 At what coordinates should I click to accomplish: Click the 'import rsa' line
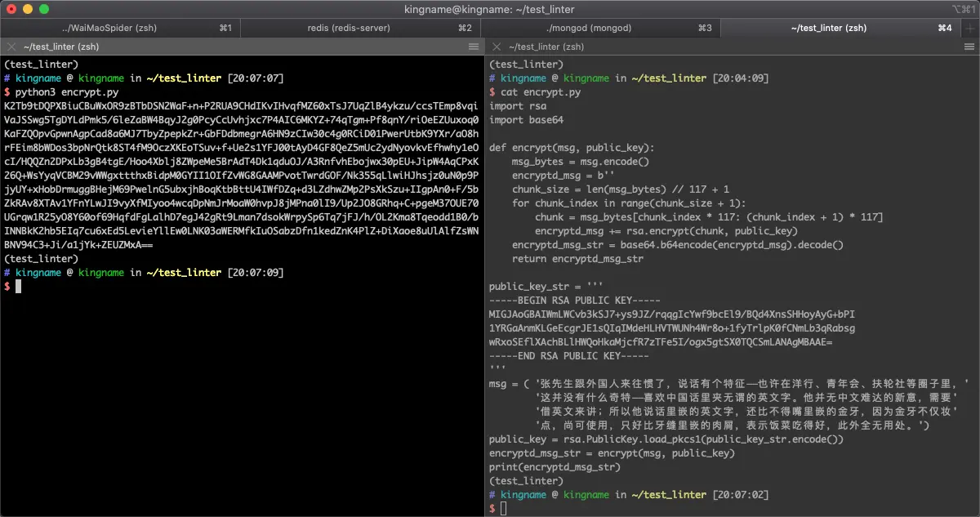click(518, 106)
